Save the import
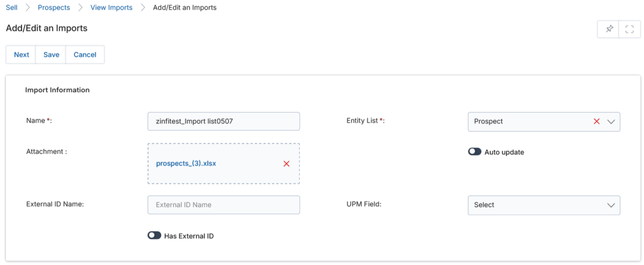This screenshot has height=265, width=644. click(x=51, y=54)
